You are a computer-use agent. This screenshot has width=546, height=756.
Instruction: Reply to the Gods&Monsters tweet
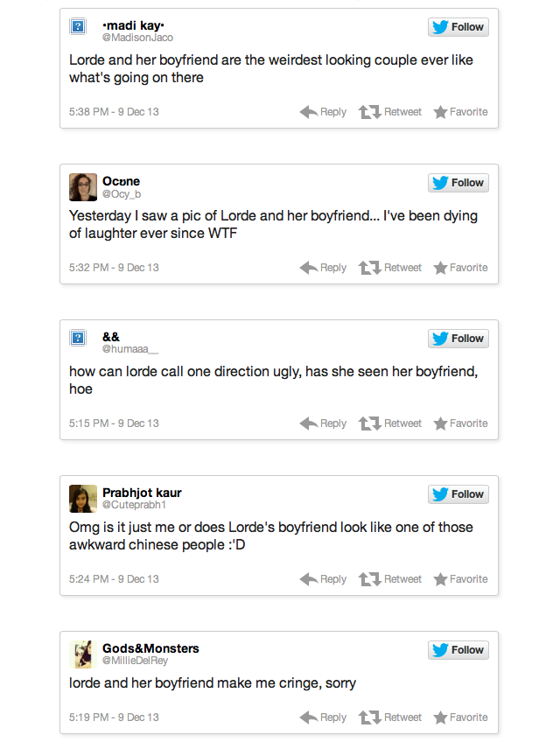pos(323,717)
